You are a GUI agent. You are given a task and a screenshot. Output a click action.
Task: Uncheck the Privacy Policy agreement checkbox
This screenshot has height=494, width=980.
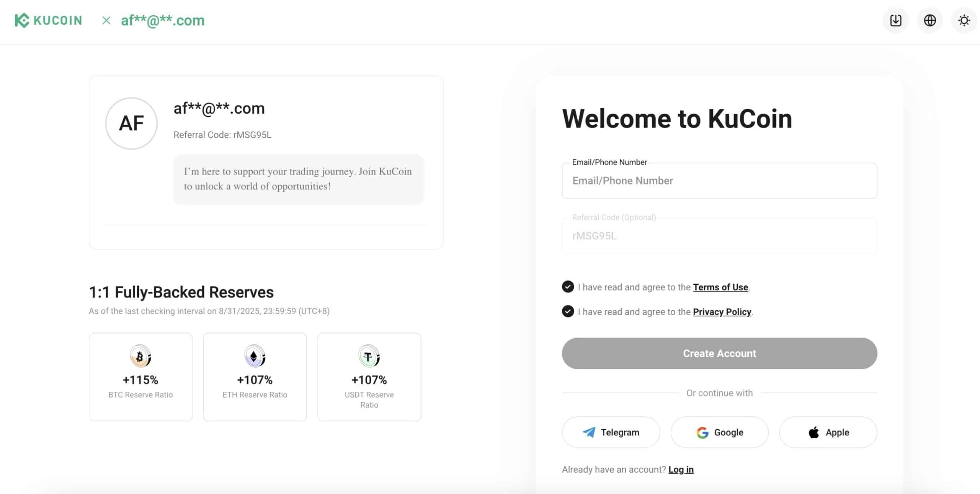click(568, 311)
